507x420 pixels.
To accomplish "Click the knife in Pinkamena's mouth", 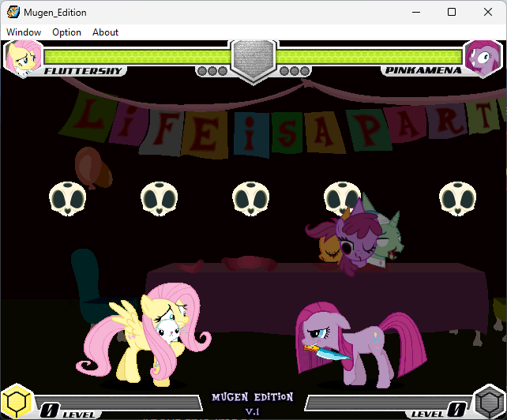I will coord(326,352).
